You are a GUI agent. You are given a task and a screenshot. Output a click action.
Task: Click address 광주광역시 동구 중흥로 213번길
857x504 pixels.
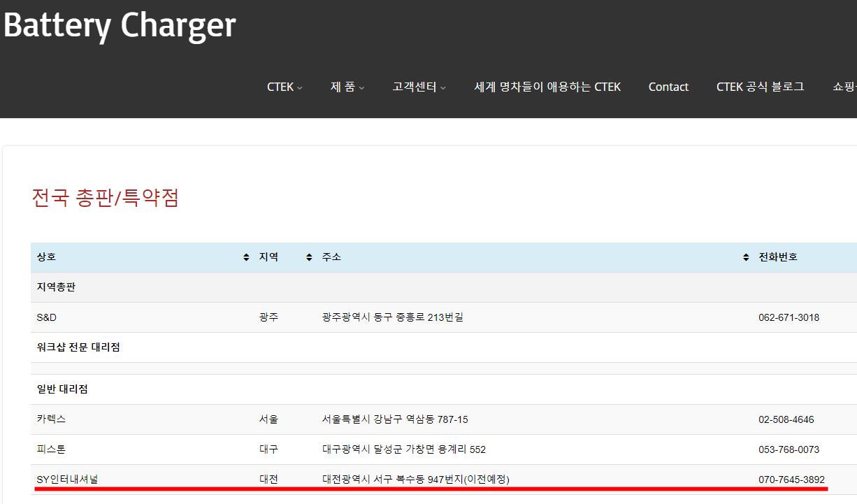(x=393, y=317)
